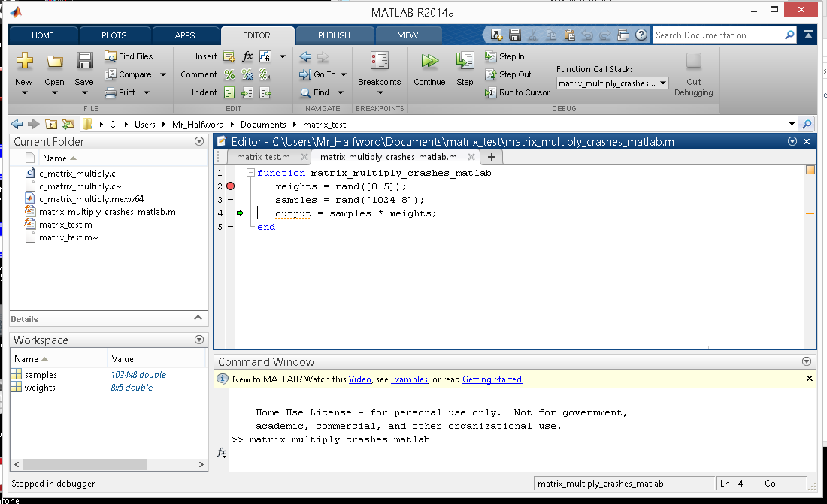The width and height of the screenshot is (827, 504).
Task: Select c_matrix_multiply.mexw64 file
Action: 91,199
